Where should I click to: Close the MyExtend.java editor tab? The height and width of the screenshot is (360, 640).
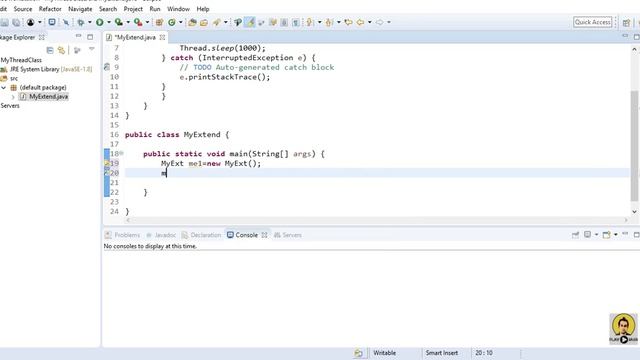tap(162, 37)
